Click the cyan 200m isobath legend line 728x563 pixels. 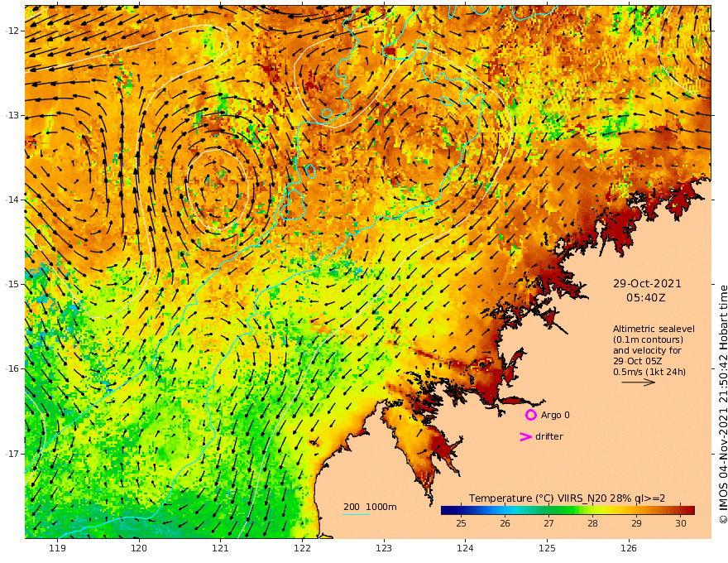click(x=357, y=515)
